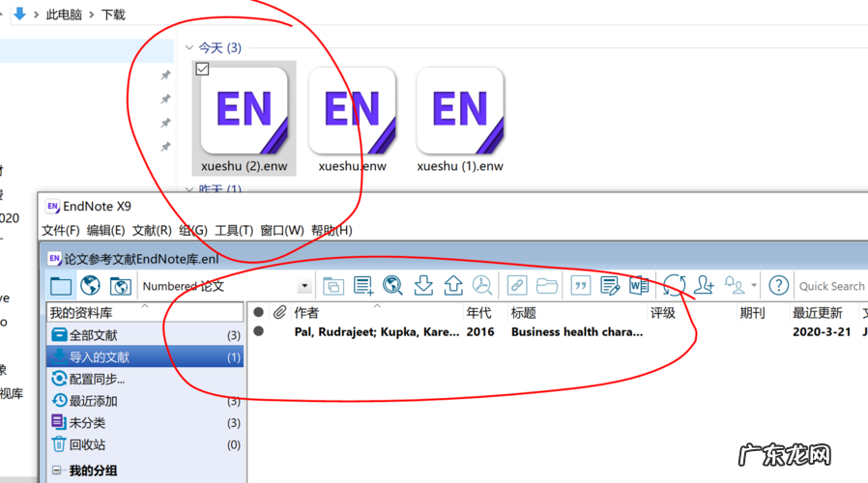Select 未分类 group
The width and height of the screenshot is (868, 483).
click(146, 423)
